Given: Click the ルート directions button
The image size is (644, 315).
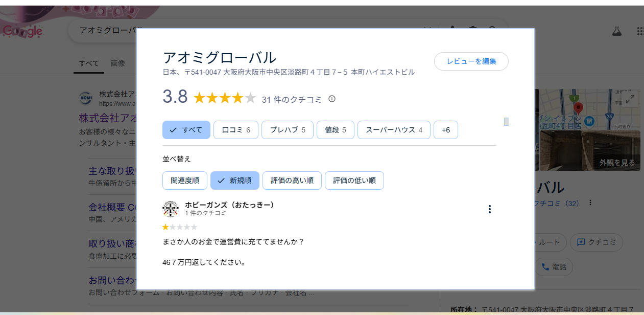Looking at the screenshot, I should 550,242.
